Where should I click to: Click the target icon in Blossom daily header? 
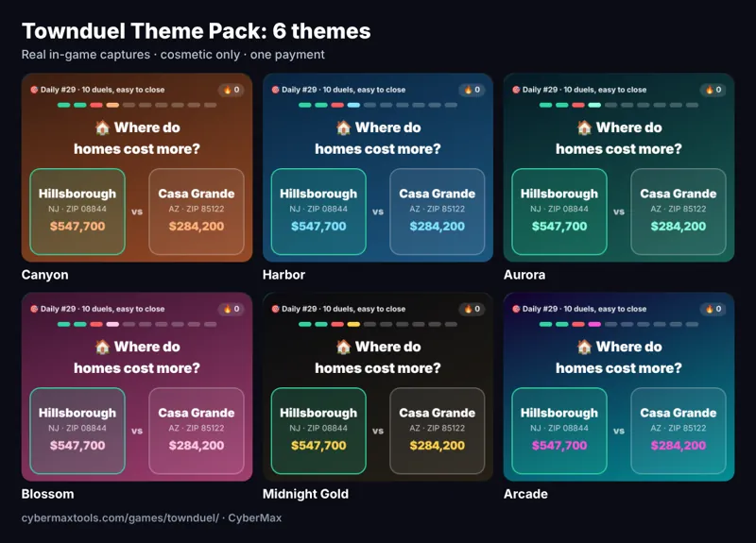[34, 309]
